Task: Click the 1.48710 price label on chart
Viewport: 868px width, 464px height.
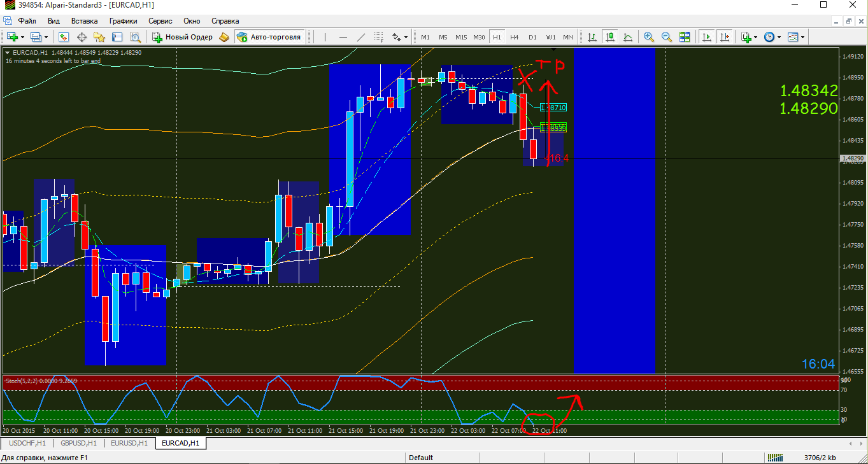Action: (x=553, y=108)
